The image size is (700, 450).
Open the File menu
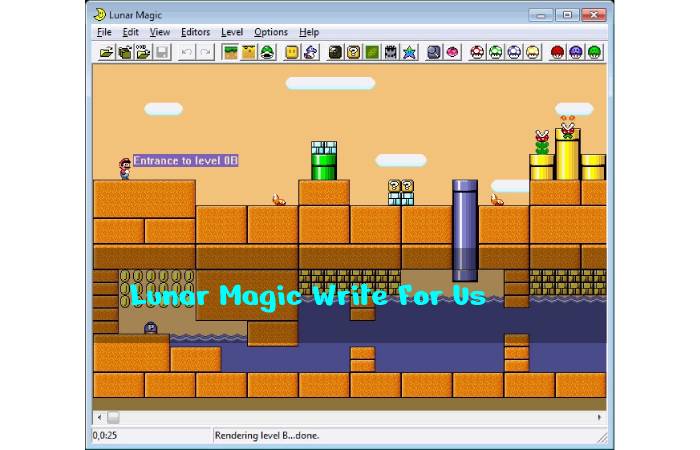pos(104,32)
